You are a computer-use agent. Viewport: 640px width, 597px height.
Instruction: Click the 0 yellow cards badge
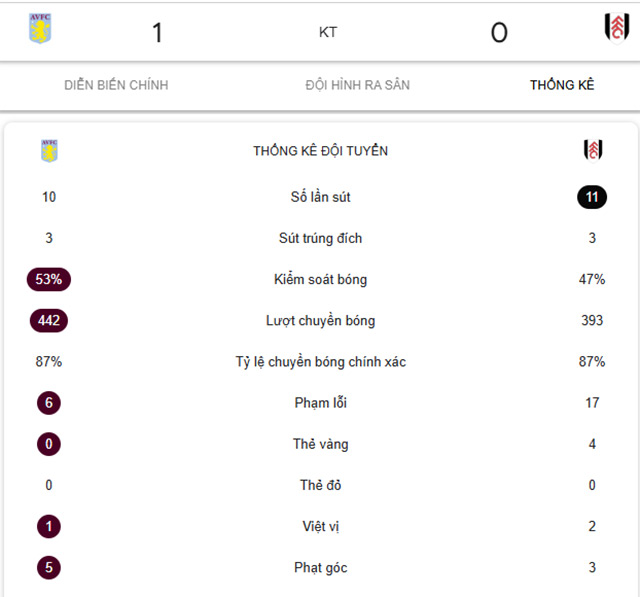[x=49, y=444]
